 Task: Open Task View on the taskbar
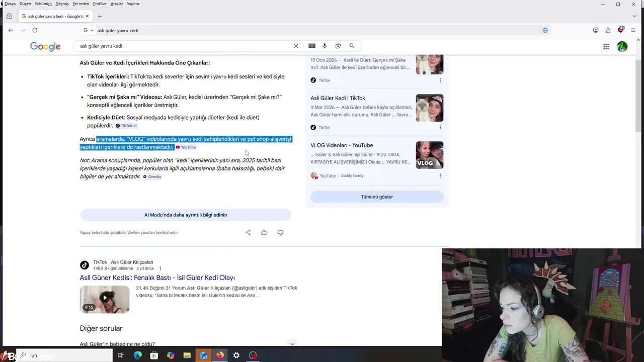click(x=121, y=355)
